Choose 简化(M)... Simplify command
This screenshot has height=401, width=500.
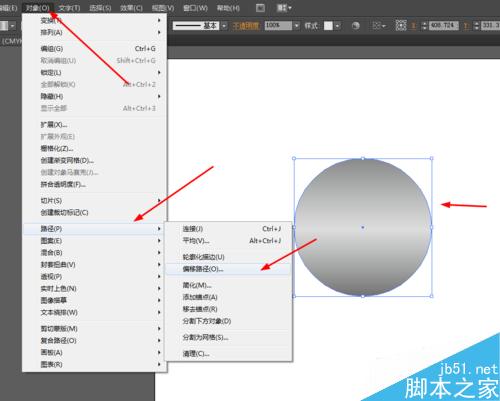(229, 285)
